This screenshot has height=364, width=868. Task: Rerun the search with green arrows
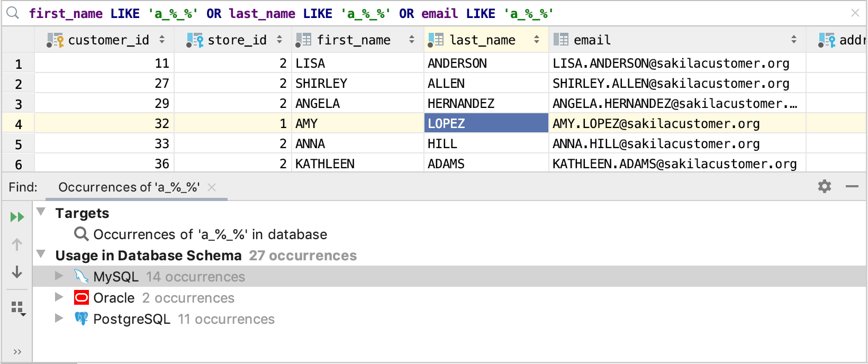pos(17,217)
